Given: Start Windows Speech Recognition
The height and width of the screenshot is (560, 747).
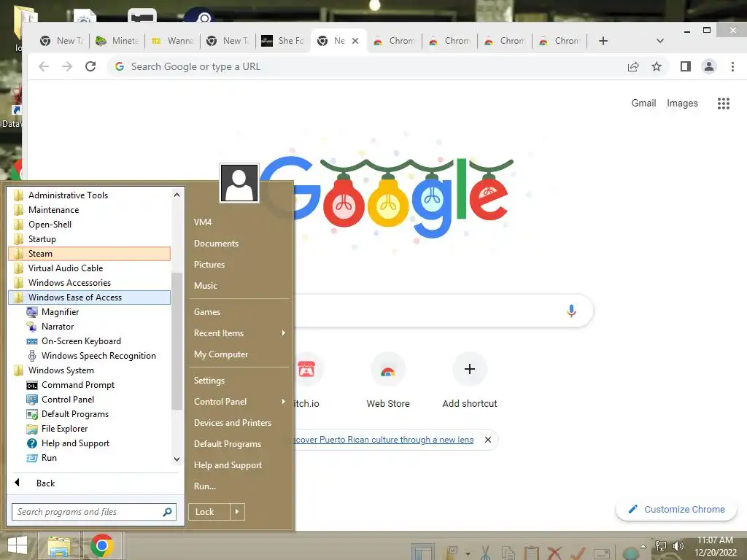Looking at the screenshot, I should (91, 356).
